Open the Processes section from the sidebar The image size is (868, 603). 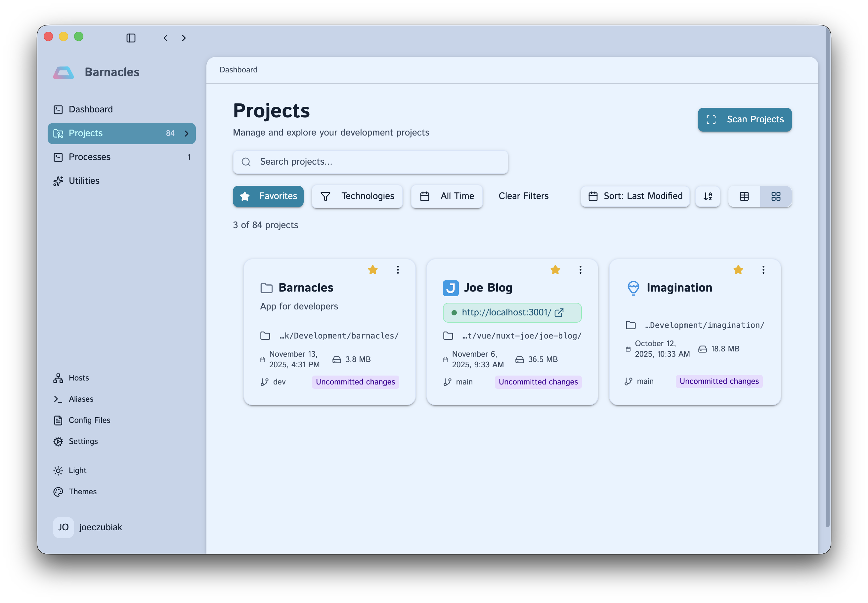90,157
